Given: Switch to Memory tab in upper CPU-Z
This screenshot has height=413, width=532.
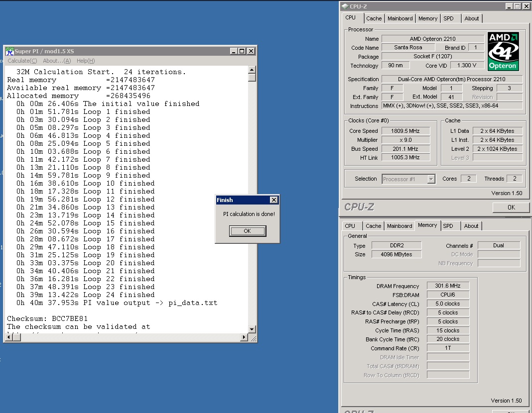Looking at the screenshot, I should pos(428,18).
